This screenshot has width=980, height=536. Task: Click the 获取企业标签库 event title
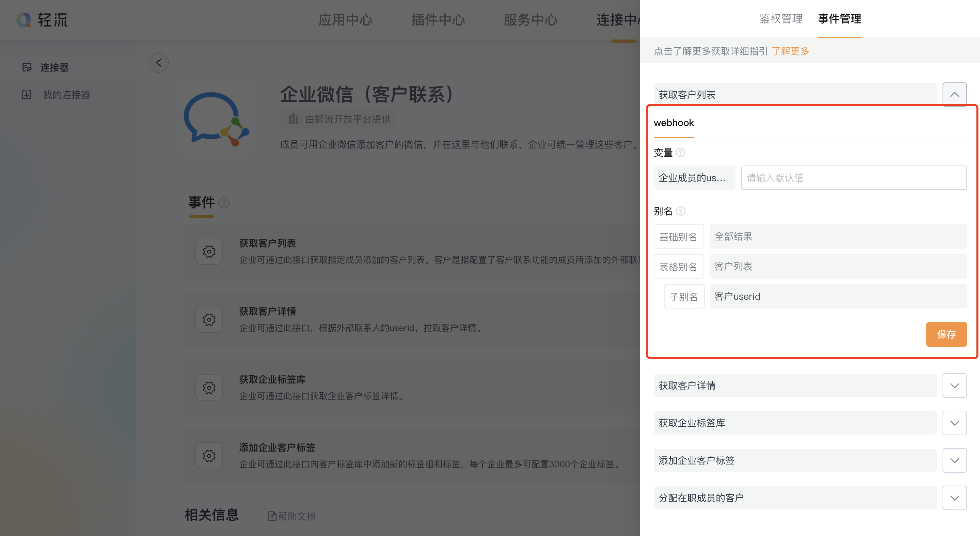click(272, 379)
